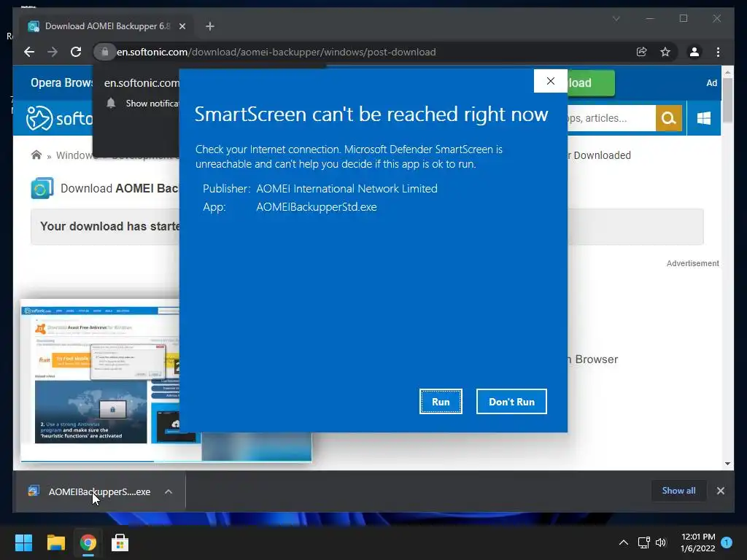Bookmark this page with star icon

[x=665, y=52]
